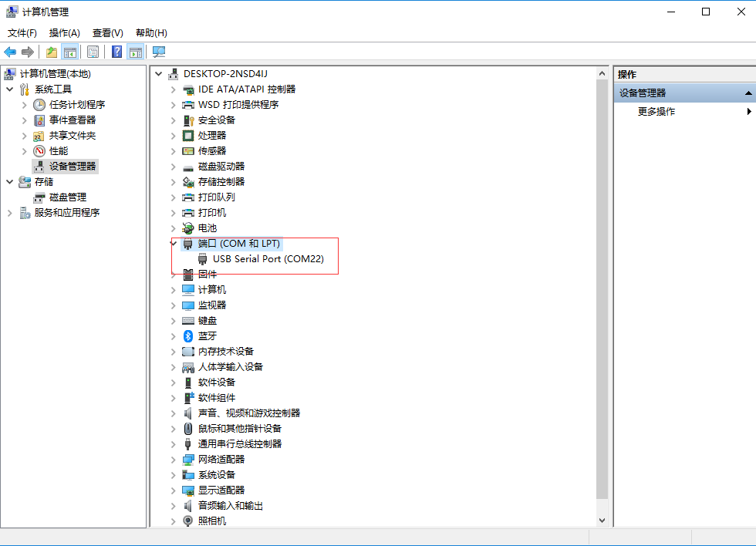Select the 声音、视频和游戏控制器 category
The width and height of the screenshot is (756, 546).
click(x=248, y=413)
